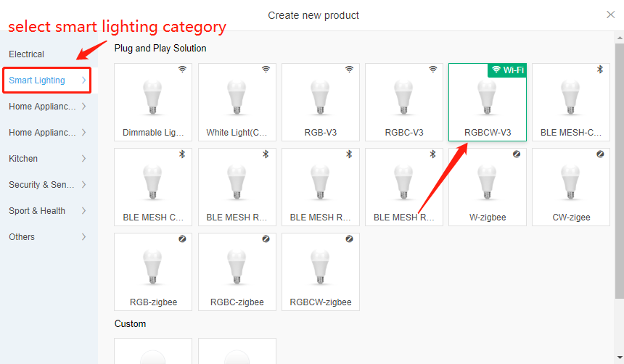Click the vertical scrollbar thumb
Screen dimensions: 624x364
pos(620,171)
